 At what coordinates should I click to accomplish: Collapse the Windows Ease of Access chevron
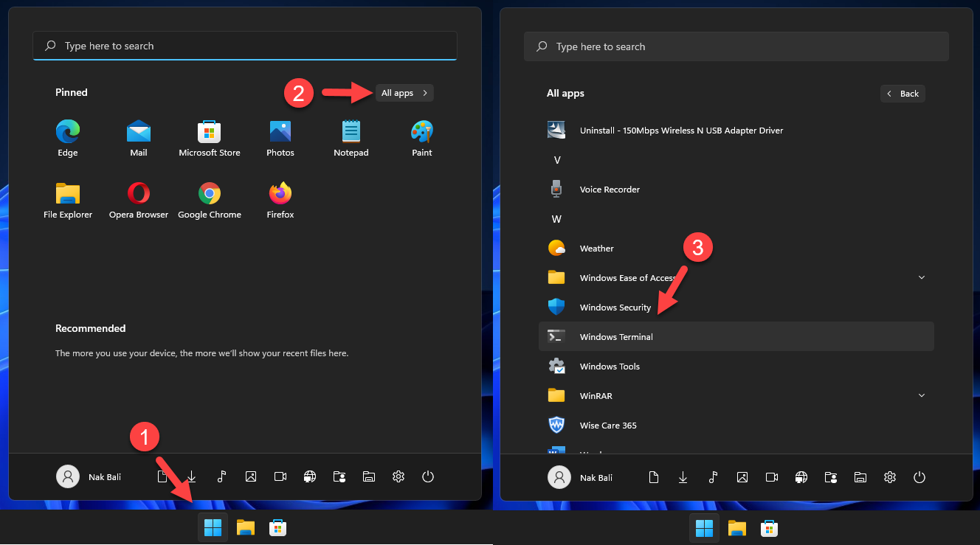pyautogui.click(x=921, y=277)
